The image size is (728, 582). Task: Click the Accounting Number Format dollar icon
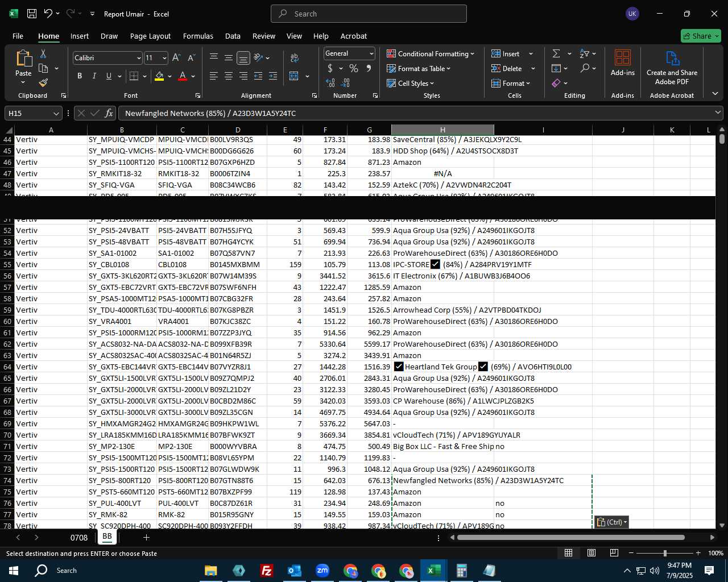330,68
